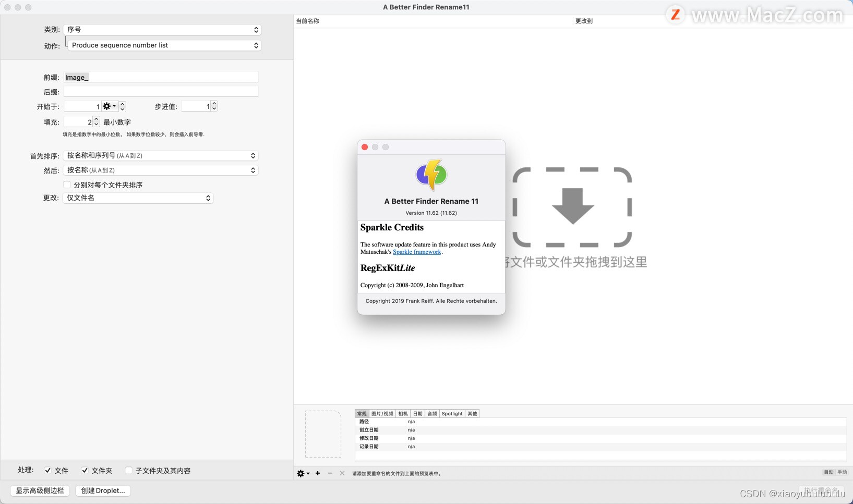Close the About dialog with the red button
The height and width of the screenshot is (504, 853).
[x=365, y=147]
